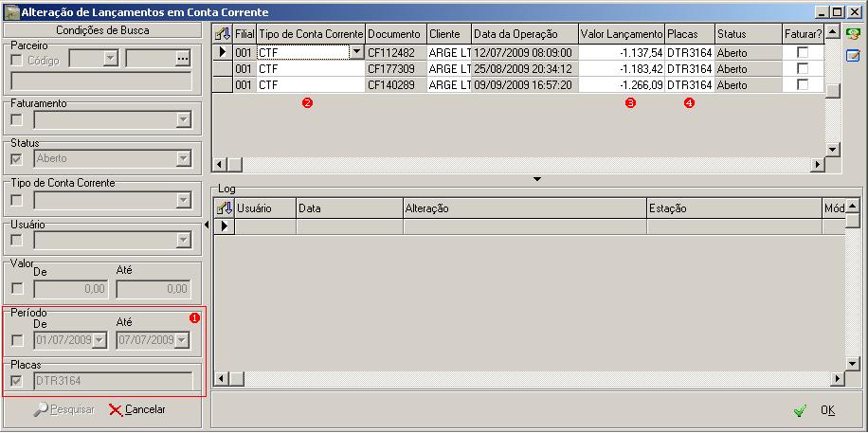Click the Parceiro ellipsis lookup button
The image size is (868, 433).
pos(183,59)
